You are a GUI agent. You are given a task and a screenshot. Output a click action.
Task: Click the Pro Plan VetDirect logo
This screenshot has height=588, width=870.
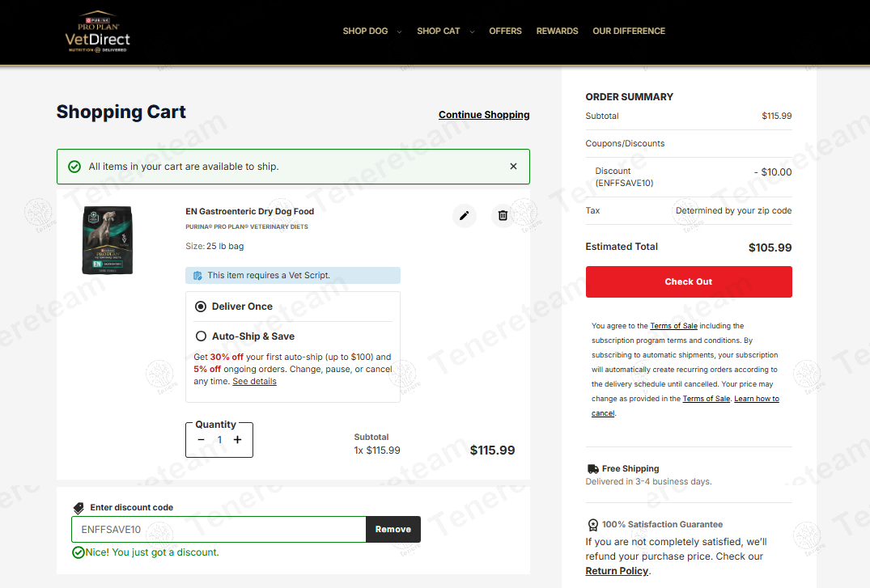pyautogui.click(x=97, y=32)
